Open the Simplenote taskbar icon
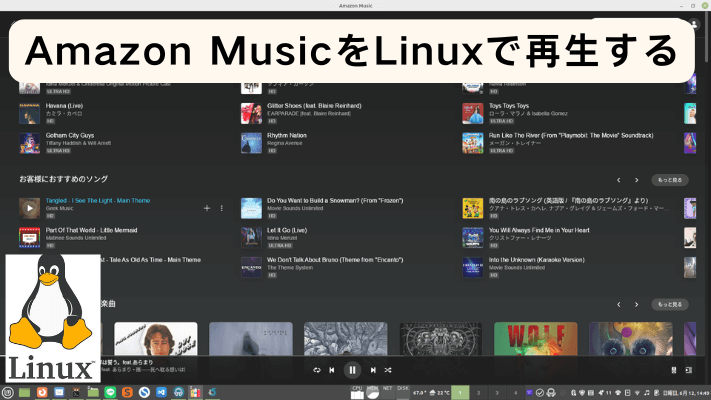This screenshot has width=711, height=400. [x=144, y=392]
